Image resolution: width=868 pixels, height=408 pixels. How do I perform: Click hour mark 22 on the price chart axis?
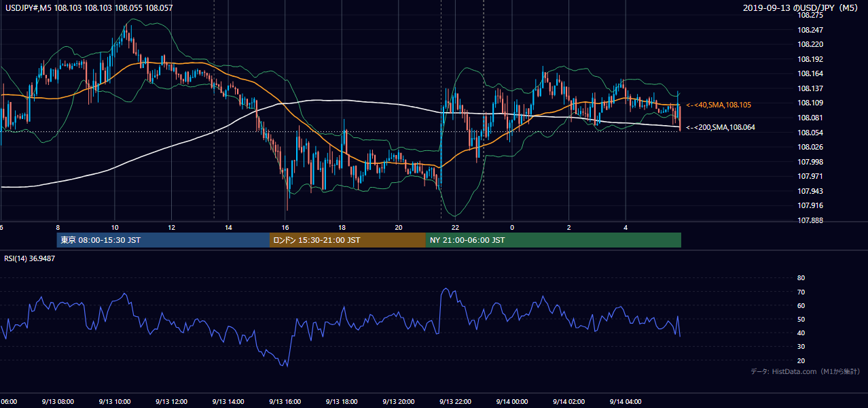tap(455, 227)
